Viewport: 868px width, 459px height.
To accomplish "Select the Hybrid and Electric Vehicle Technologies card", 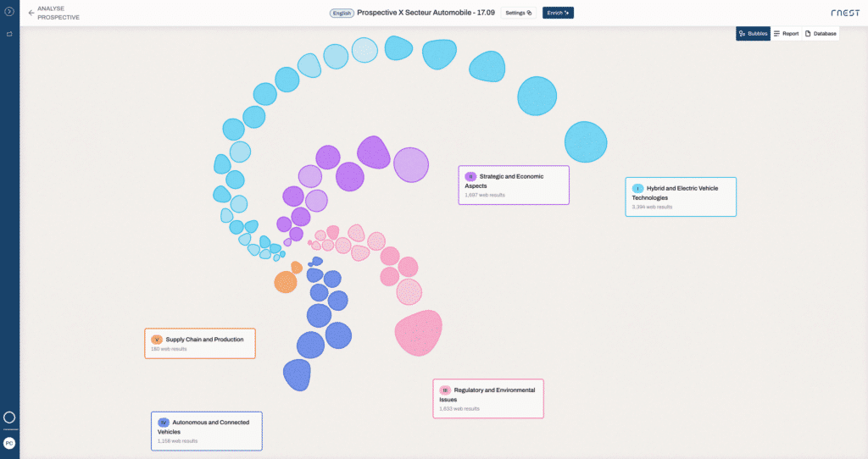I will click(681, 196).
